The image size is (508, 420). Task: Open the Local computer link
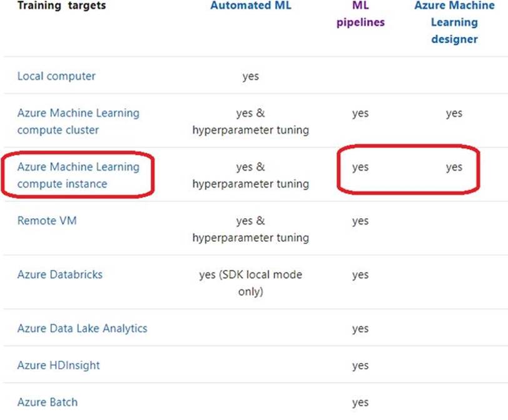[x=56, y=76]
